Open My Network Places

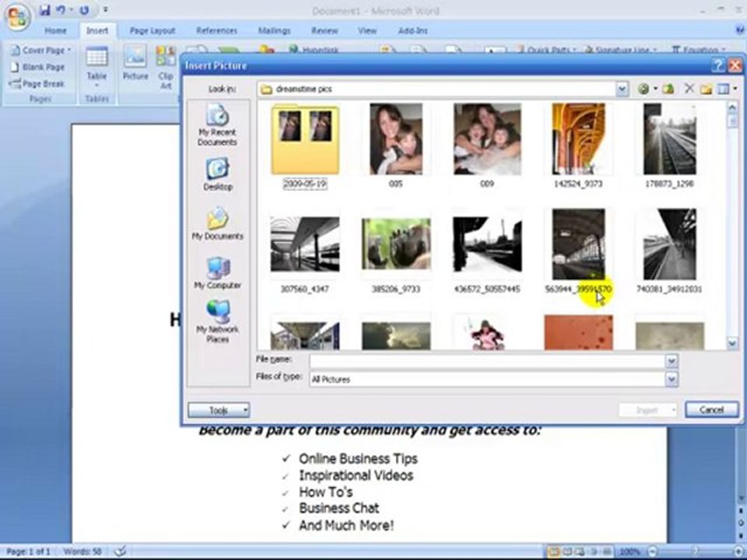pos(218,321)
